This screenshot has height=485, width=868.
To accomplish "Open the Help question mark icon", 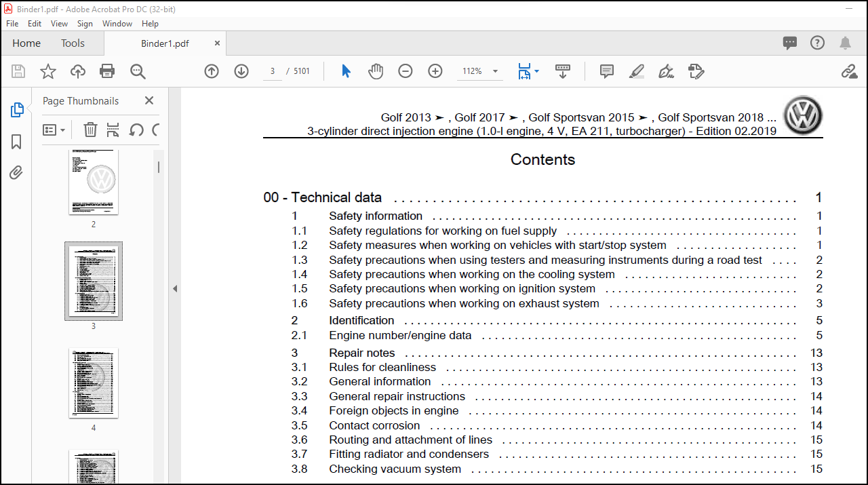I will tap(818, 43).
